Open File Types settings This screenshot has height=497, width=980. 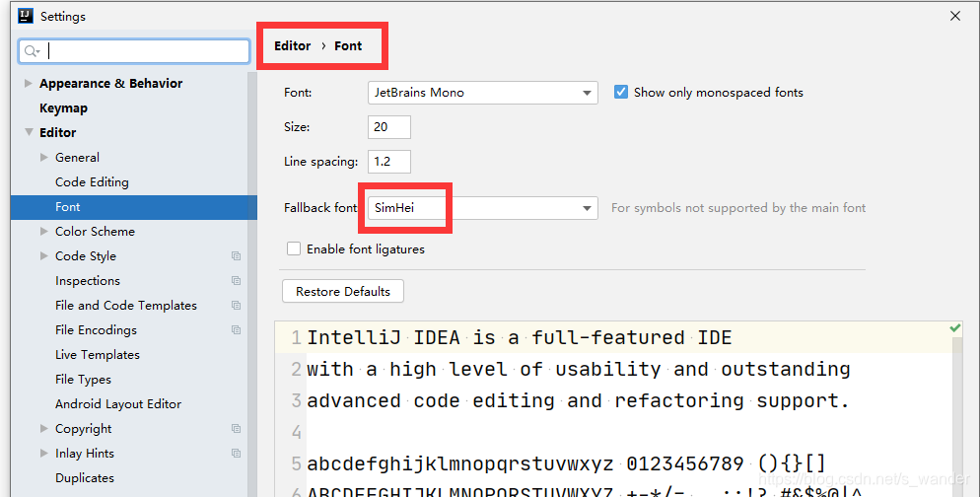[x=83, y=380]
